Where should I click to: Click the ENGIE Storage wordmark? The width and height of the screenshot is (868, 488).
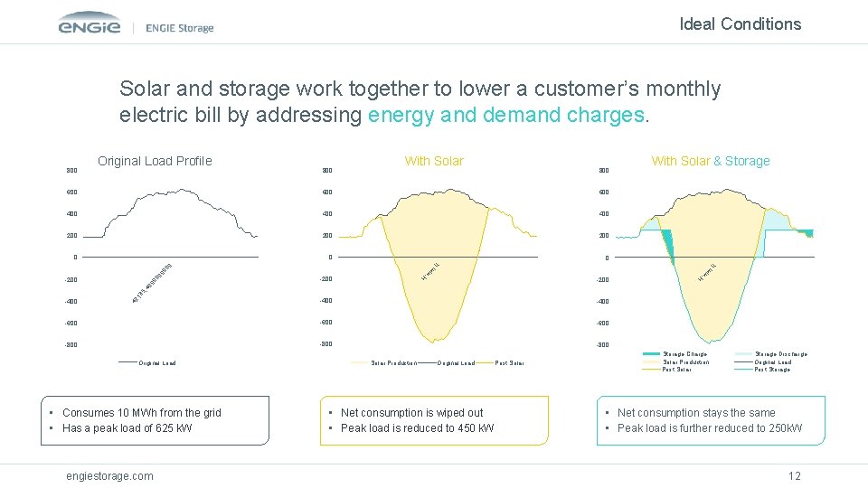pos(179,28)
